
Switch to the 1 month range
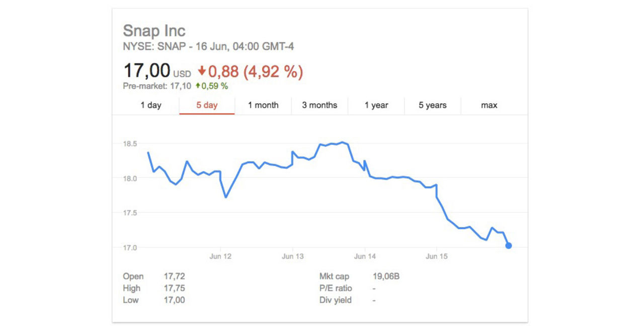coord(263,105)
